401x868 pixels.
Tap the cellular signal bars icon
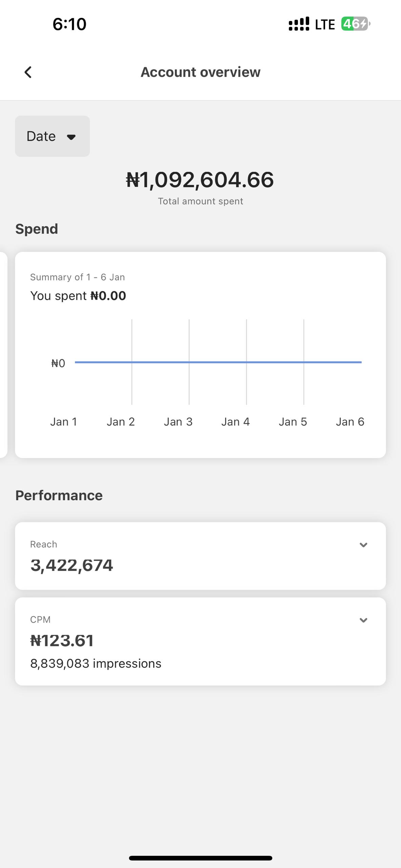299,24
